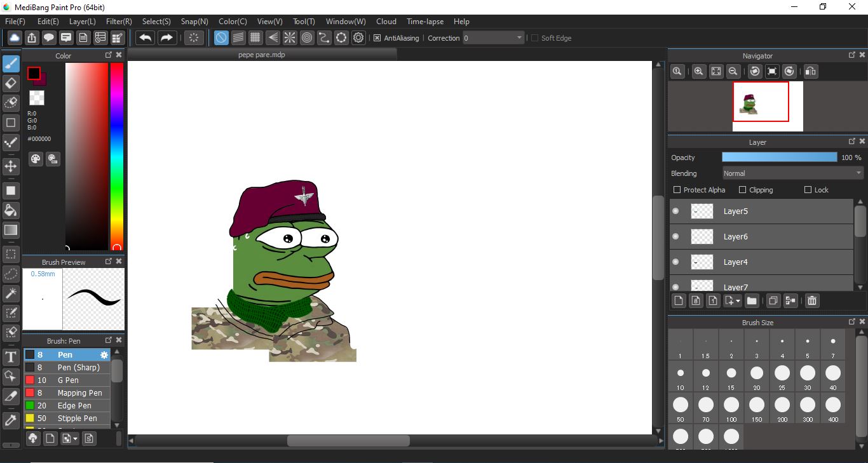Select the Lasso selection tool
868x463 pixels.
(11, 274)
